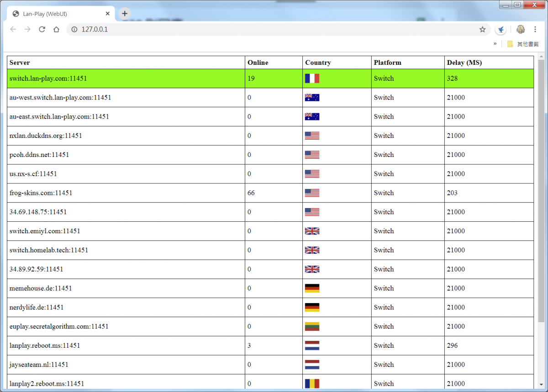548x392 pixels.
Task: Expand the hidden bookmarks chevron
Action: (x=495, y=44)
